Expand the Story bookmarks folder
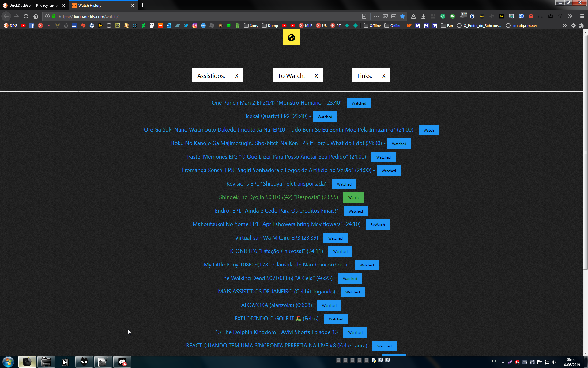Screen dimensions: 588x368 [251, 25]
